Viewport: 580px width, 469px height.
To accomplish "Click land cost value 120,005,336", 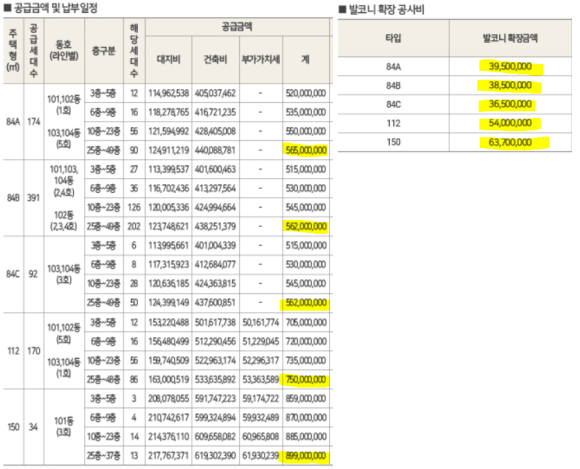I will click(169, 207).
